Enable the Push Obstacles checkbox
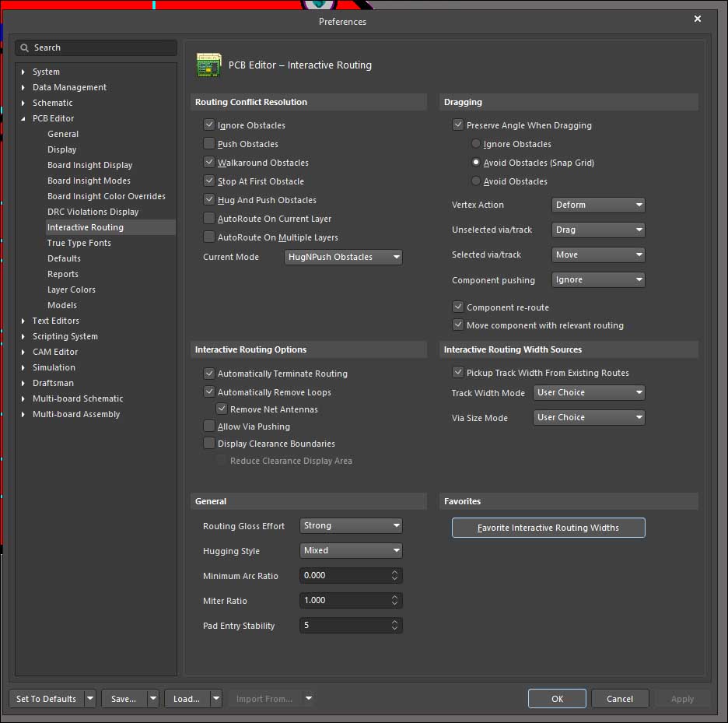 [209, 144]
